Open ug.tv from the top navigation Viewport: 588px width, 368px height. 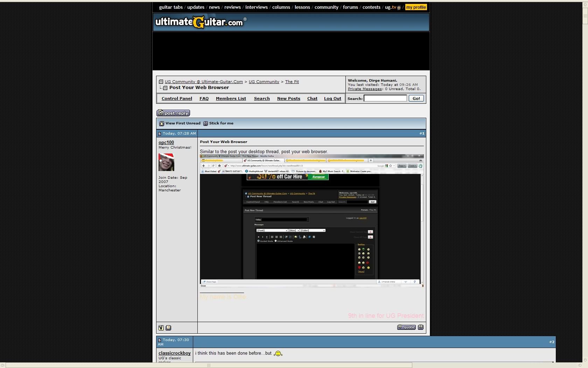tap(393, 7)
